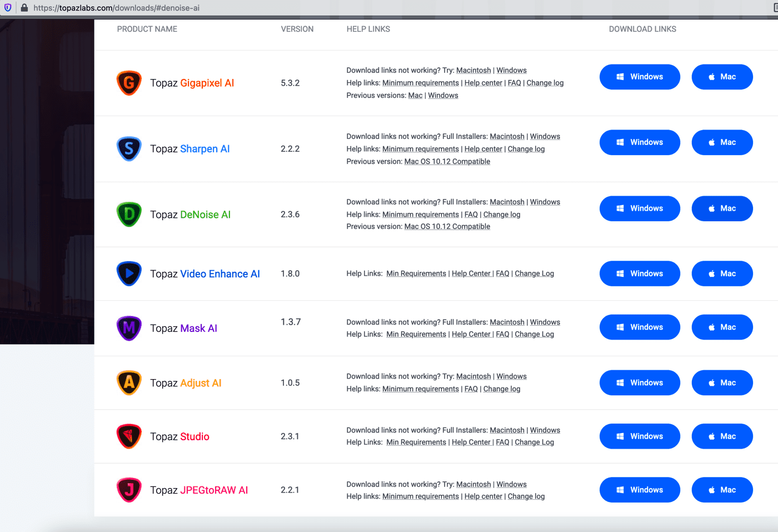Open Video Enhance AI Change Log link
778x532 pixels.
pyautogui.click(x=534, y=274)
